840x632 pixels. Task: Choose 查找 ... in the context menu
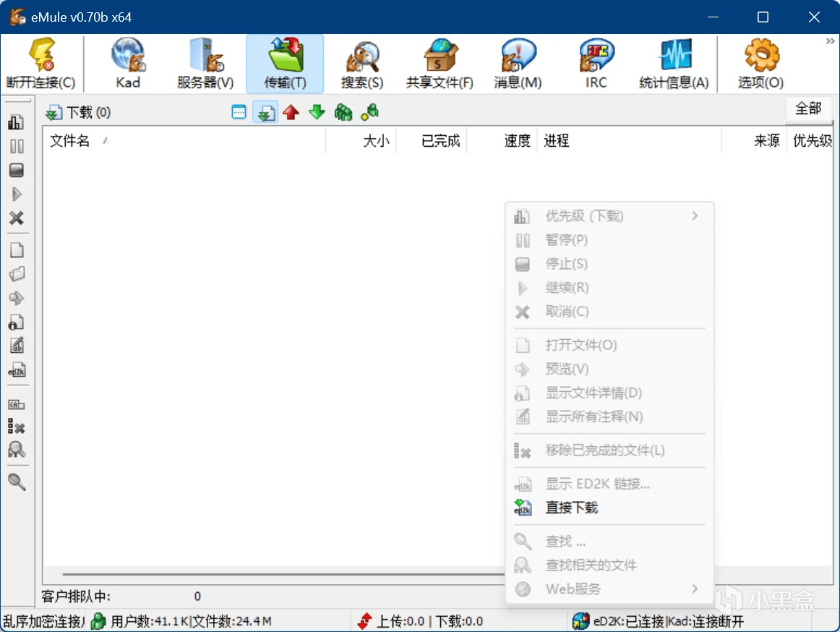609,542
